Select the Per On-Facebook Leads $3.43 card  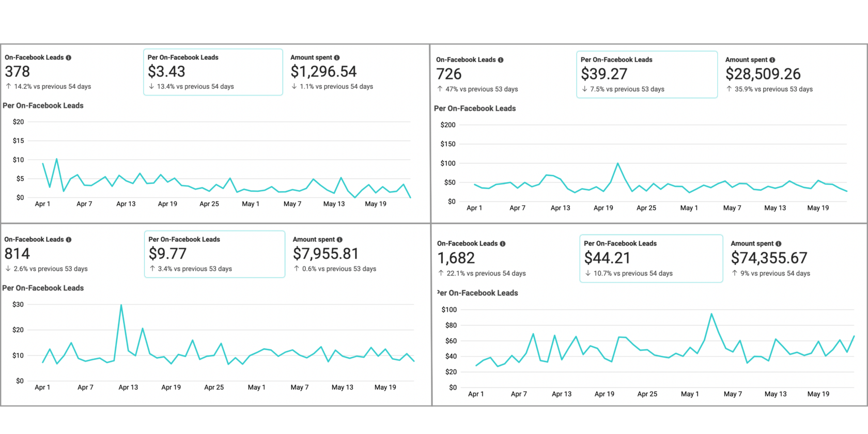213,72
